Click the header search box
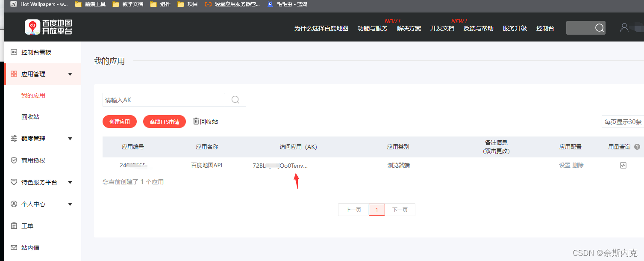The width and height of the screenshot is (644, 261). pyautogui.click(x=586, y=28)
